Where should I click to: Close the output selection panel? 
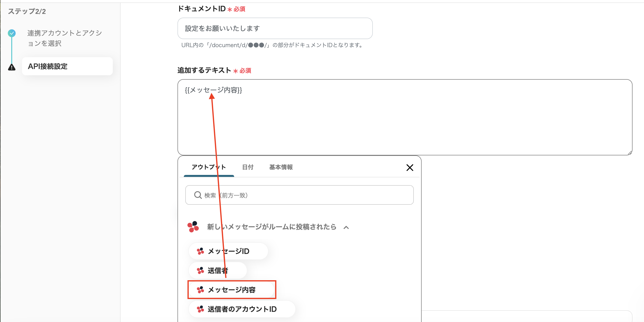click(x=410, y=167)
